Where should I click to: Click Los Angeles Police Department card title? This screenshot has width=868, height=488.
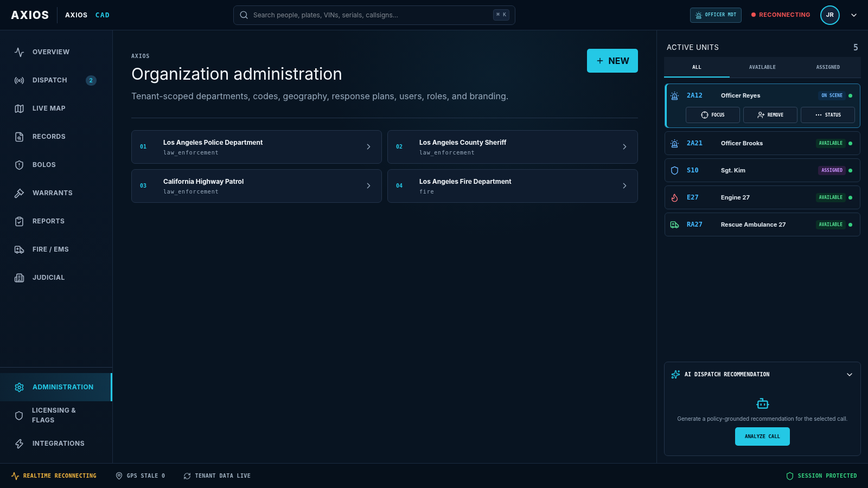pyautogui.click(x=213, y=143)
